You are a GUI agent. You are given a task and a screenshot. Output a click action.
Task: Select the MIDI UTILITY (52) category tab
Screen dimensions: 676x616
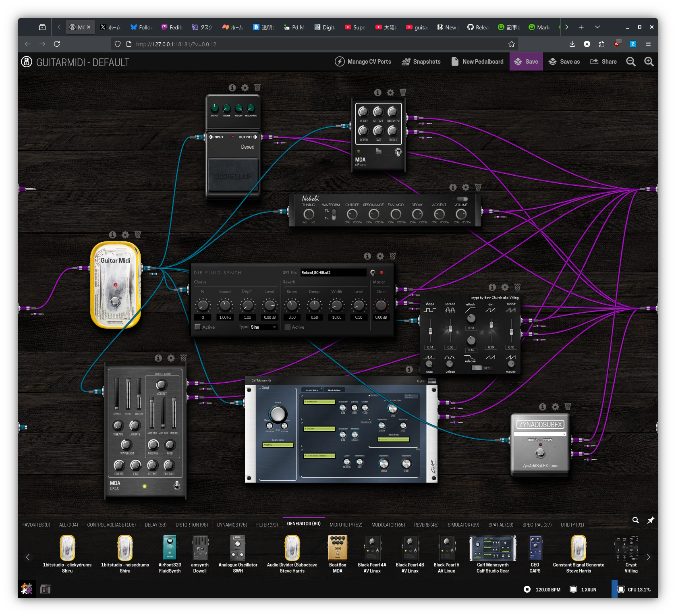click(346, 525)
